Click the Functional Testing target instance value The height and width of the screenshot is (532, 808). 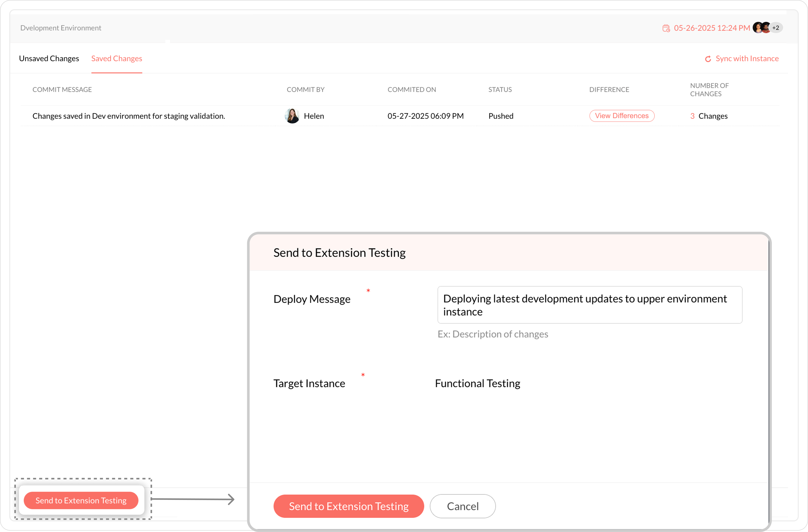click(477, 383)
